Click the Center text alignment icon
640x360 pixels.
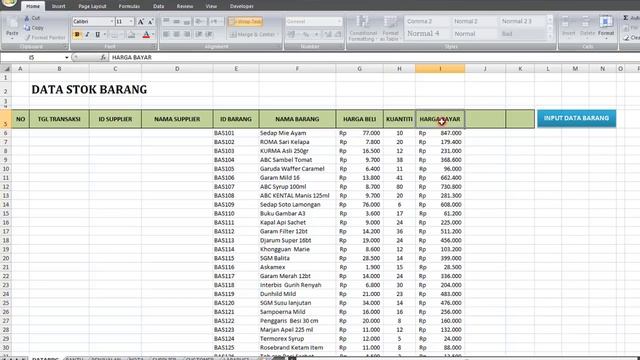[x=176, y=34]
